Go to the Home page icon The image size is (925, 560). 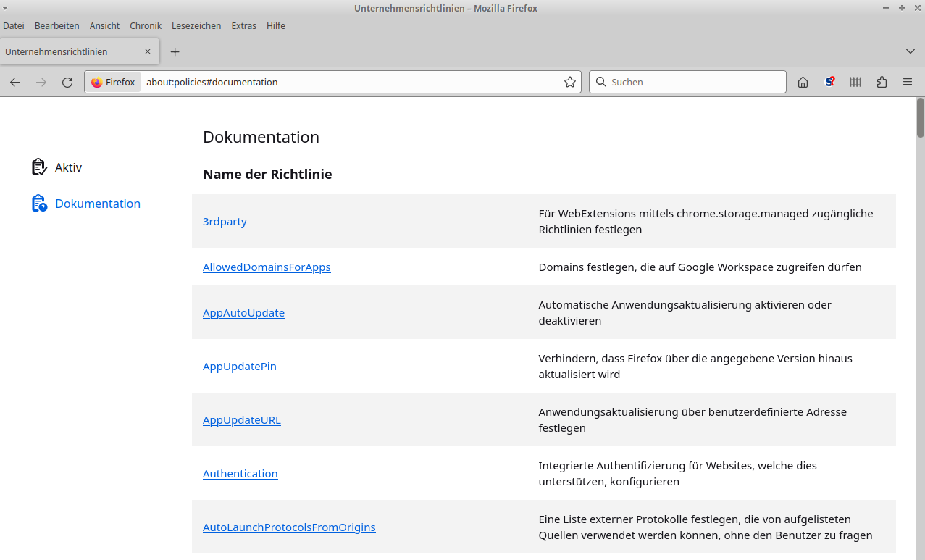click(x=803, y=83)
